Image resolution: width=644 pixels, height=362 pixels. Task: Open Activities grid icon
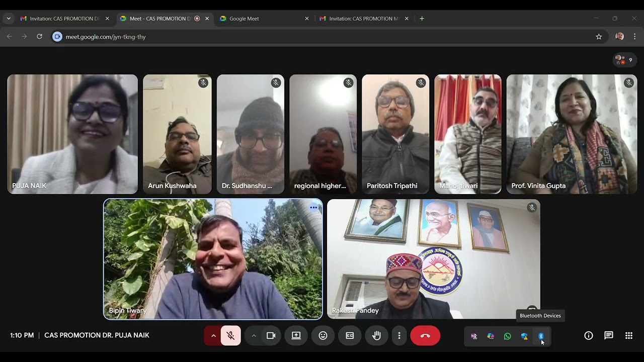point(629,335)
